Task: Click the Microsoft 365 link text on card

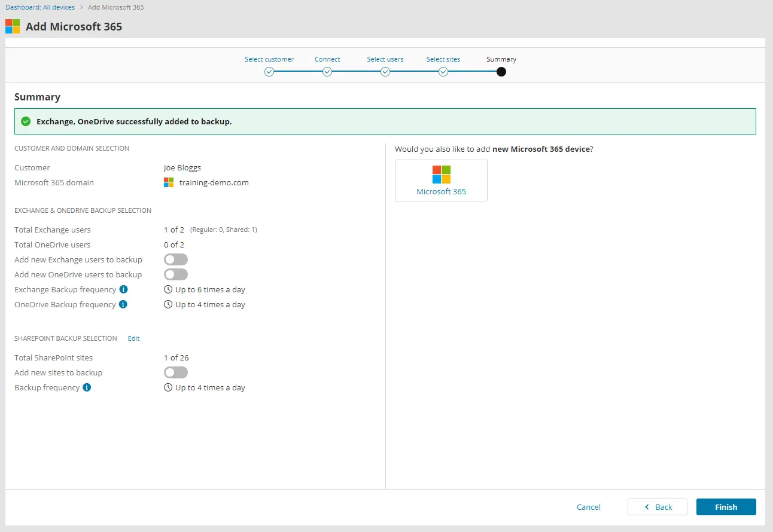Action: click(x=442, y=192)
